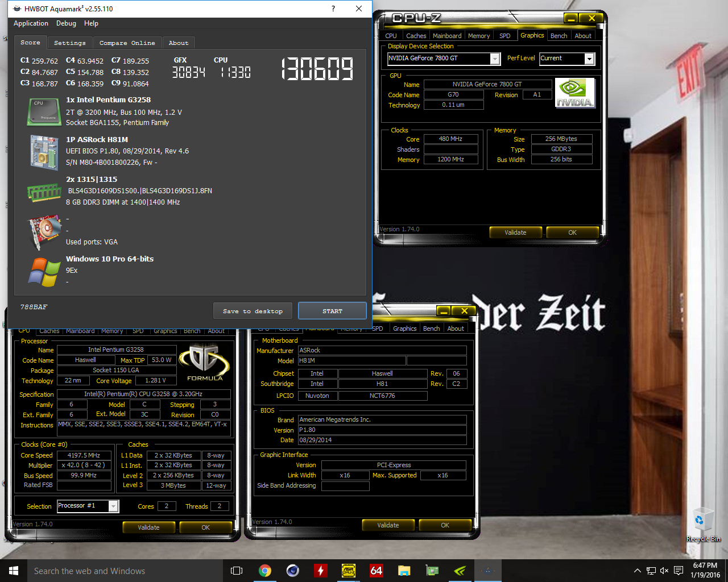Select the Score tab in Aquamark
The height and width of the screenshot is (582, 728).
tap(30, 43)
